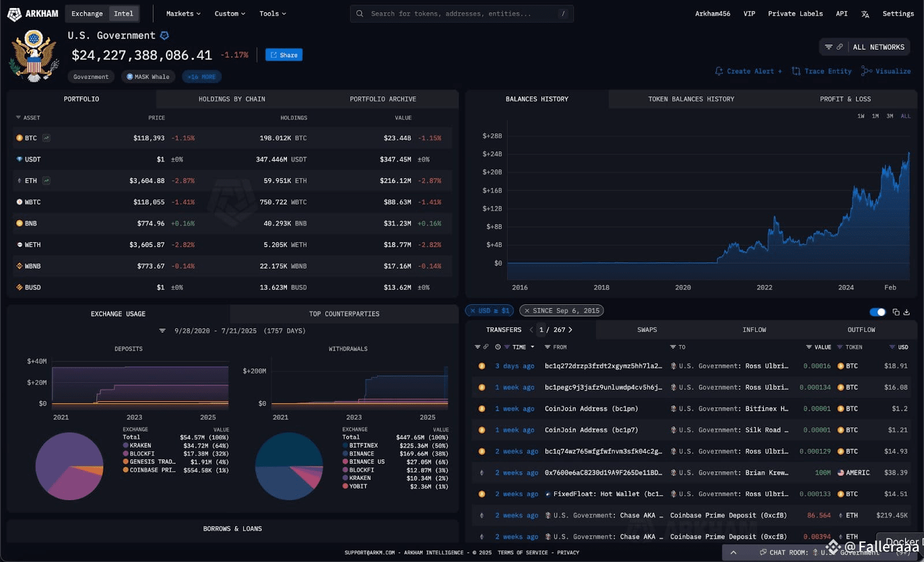
Task: Click Visualize link
Action: pyautogui.click(x=886, y=71)
